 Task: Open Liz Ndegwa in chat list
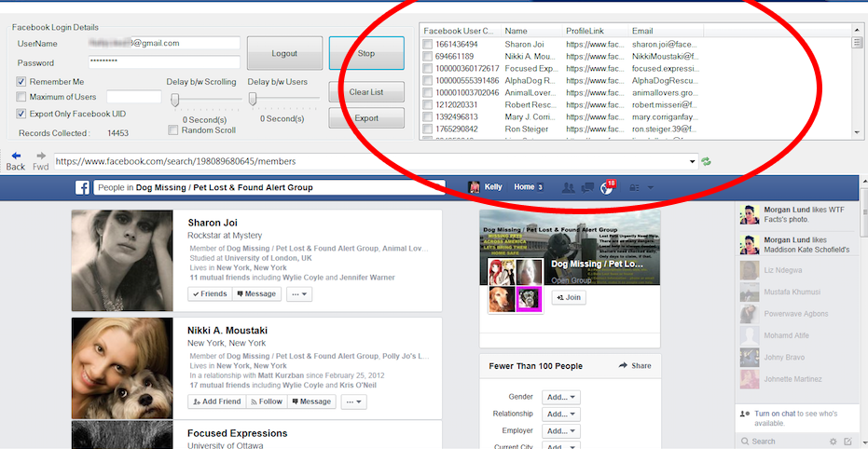point(783,270)
